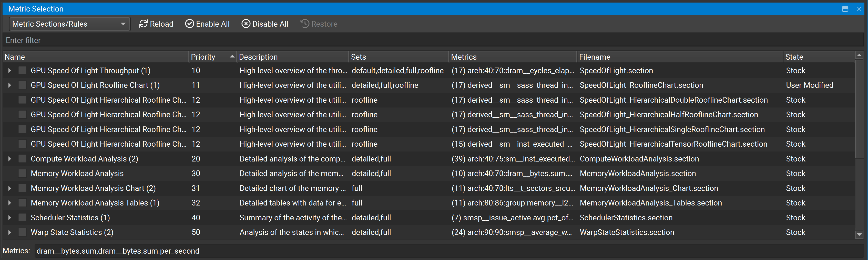Image resolution: width=868 pixels, height=260 pixels.
Task: Sort by the Description column header
Action: (x=292, y=57)
